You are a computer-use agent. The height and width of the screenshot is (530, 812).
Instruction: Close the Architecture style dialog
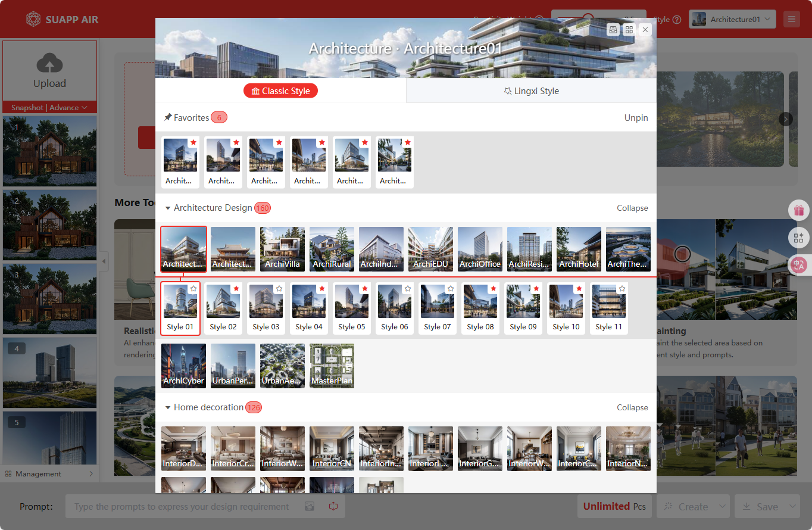[645, 29]
